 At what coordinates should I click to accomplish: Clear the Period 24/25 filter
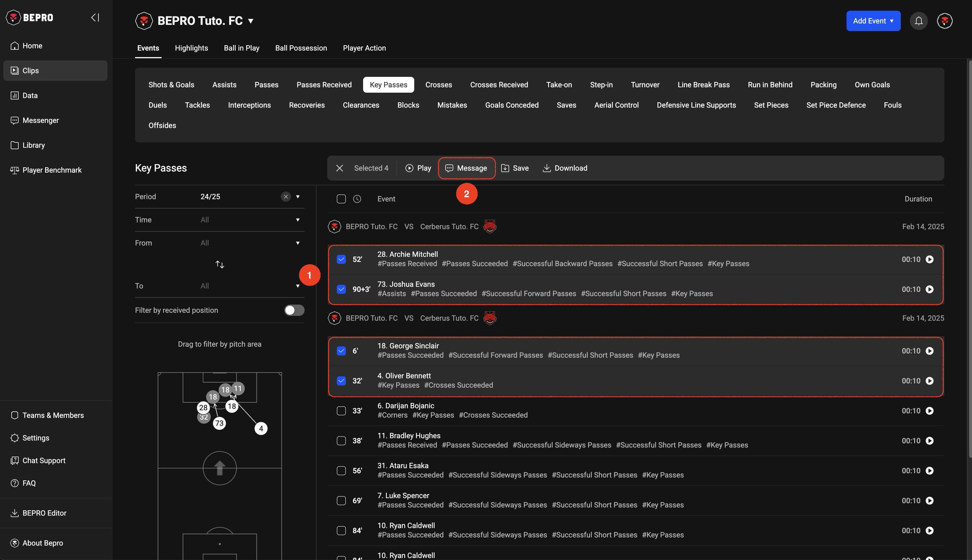(286, 197)
